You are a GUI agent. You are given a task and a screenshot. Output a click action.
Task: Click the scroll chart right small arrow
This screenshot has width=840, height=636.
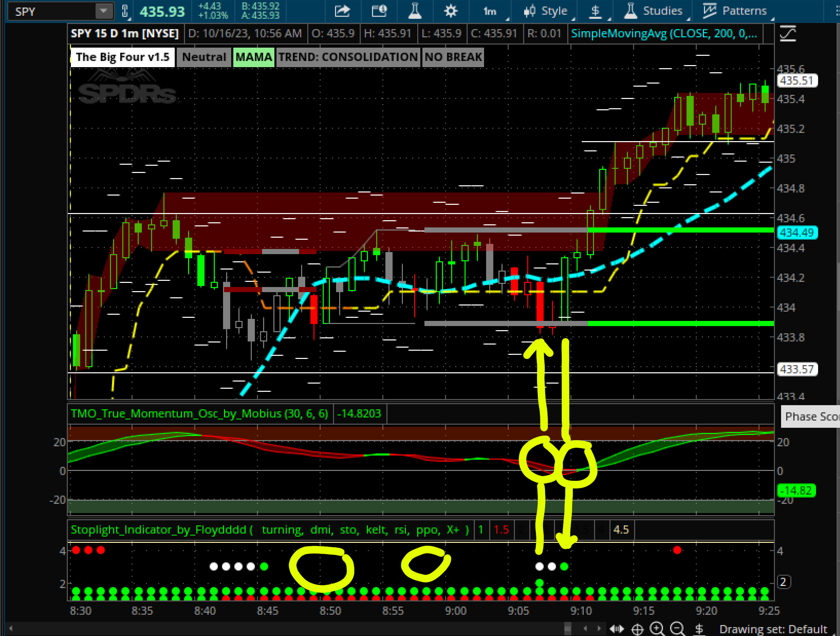tap(599, 628)
